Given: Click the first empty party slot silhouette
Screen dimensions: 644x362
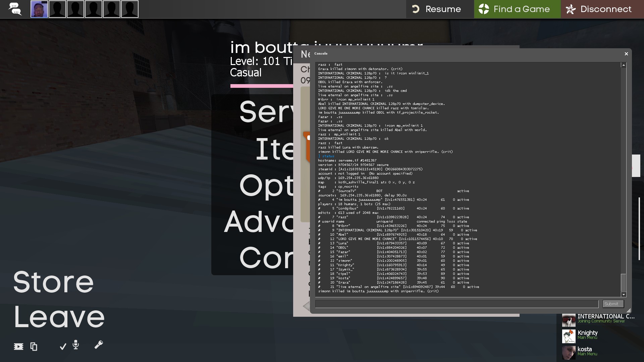Looking at the screenshot, I should point(57,9).
